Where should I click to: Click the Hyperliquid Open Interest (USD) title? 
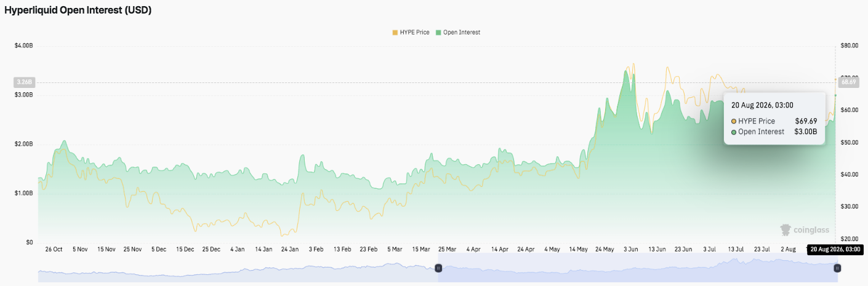point(78,10)
